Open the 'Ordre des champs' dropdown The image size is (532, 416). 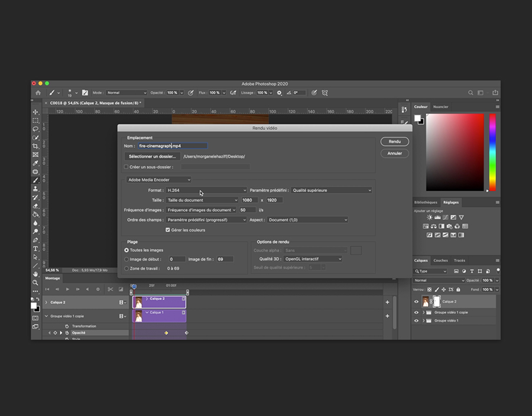click(x=206, y=220)
